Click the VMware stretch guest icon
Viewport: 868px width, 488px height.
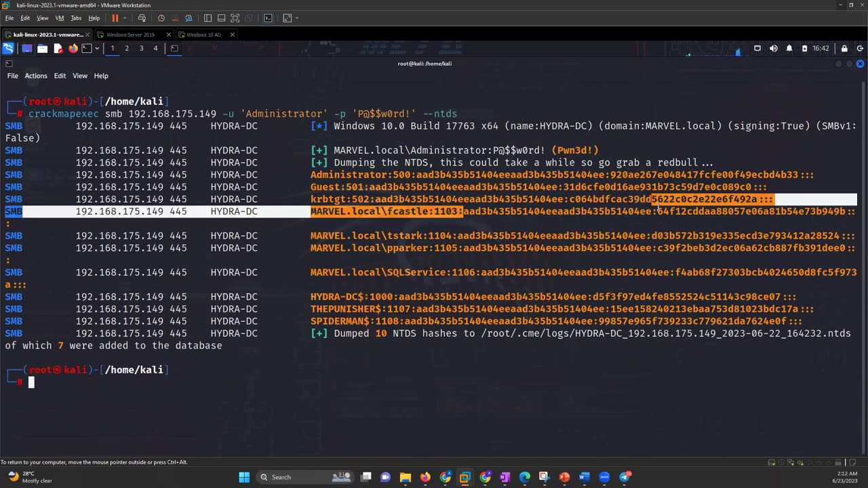(x=287, y=18)
